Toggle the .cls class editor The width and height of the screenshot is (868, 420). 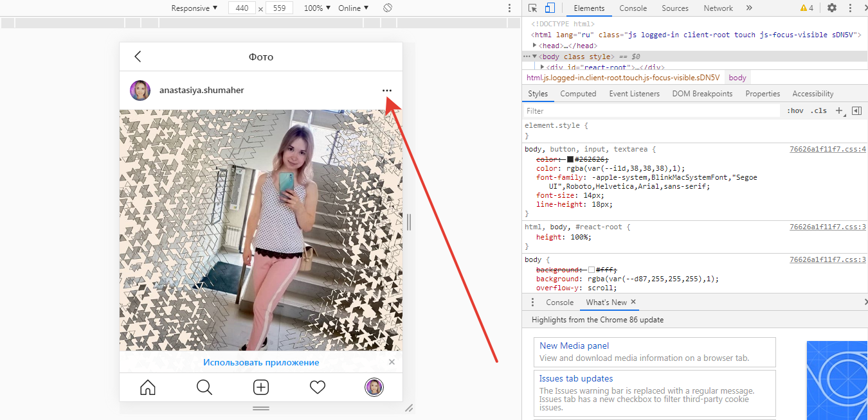pyautogui.click(x=818, y=111)
